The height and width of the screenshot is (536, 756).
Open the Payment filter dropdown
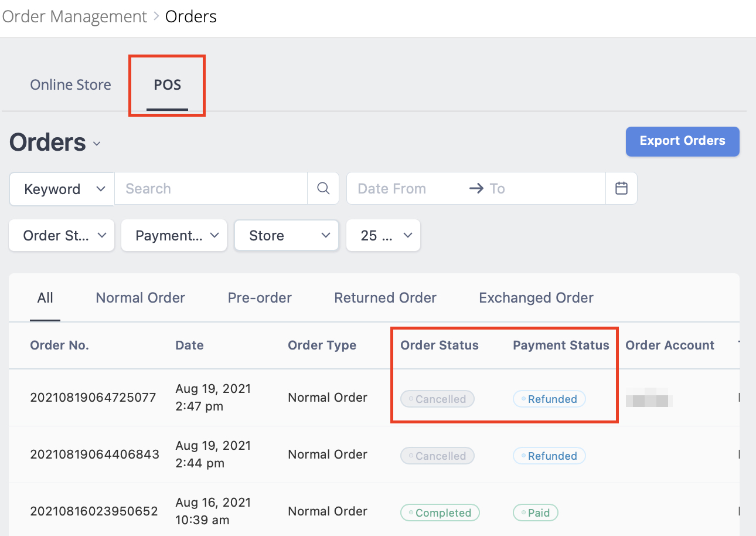[x=173, y=235]
